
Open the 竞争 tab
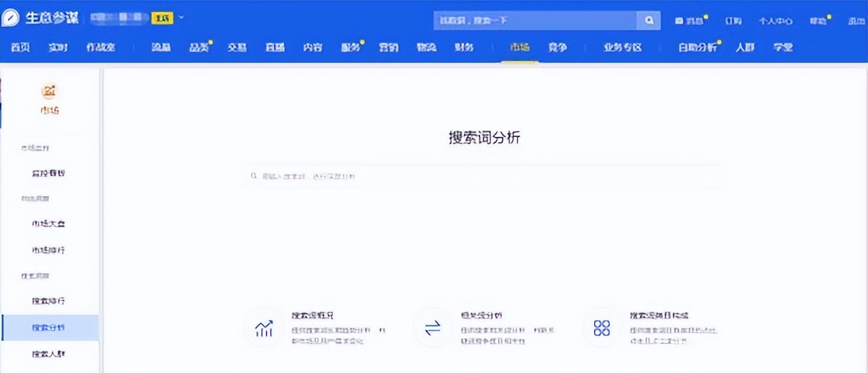557,47
